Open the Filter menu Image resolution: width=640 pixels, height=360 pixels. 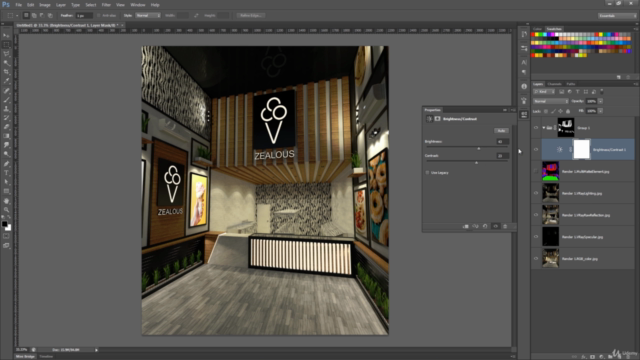106,5
